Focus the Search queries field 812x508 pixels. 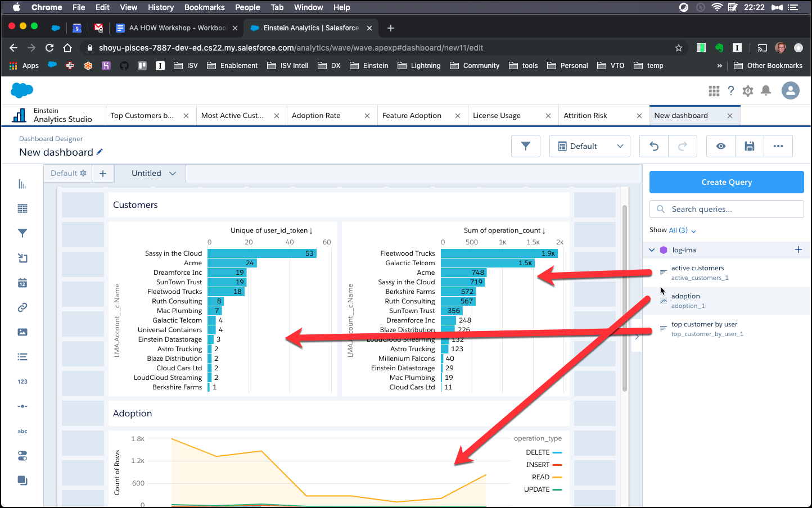727,209
